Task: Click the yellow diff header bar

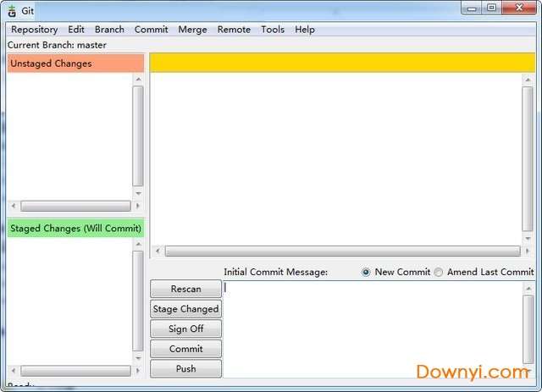Action: [x=342, y=63]
